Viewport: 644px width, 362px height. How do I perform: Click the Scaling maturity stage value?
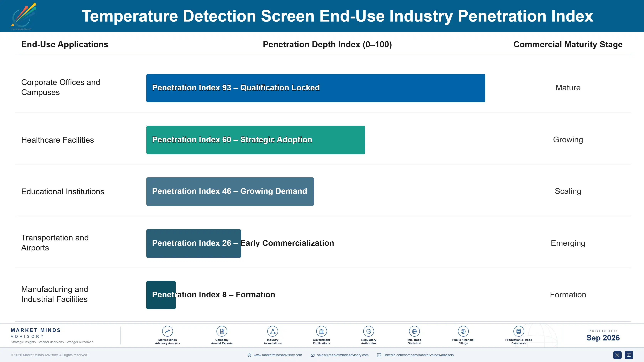pos(568,192)
